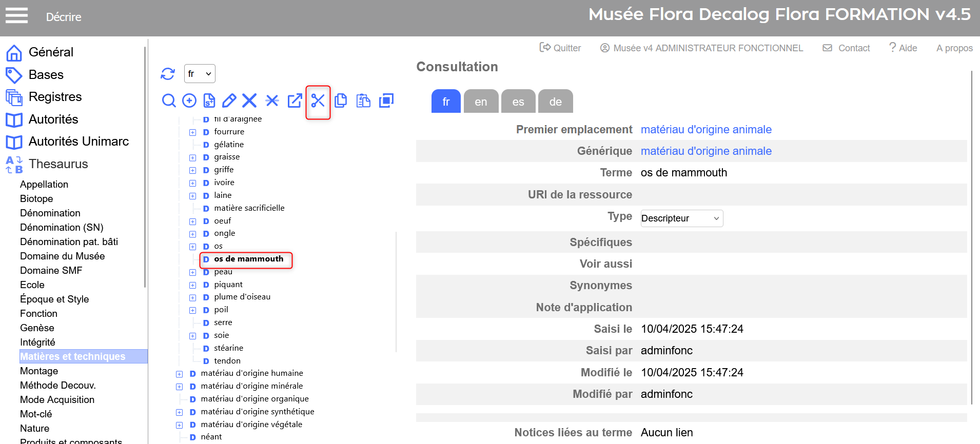Switch to the en language tab
Image resolution: width=980 pixels, height=444 pixels.
(x=481, y=102)
